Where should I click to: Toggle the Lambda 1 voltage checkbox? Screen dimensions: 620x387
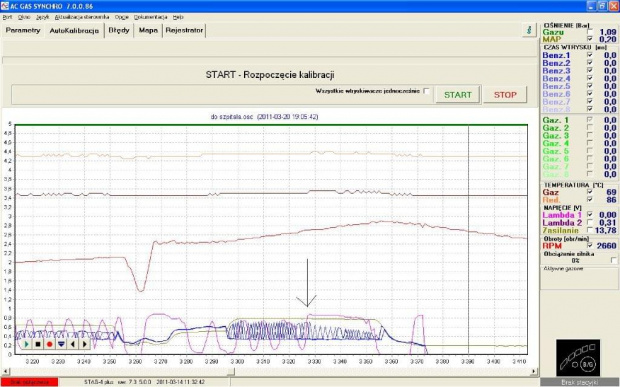coord(590,215)
